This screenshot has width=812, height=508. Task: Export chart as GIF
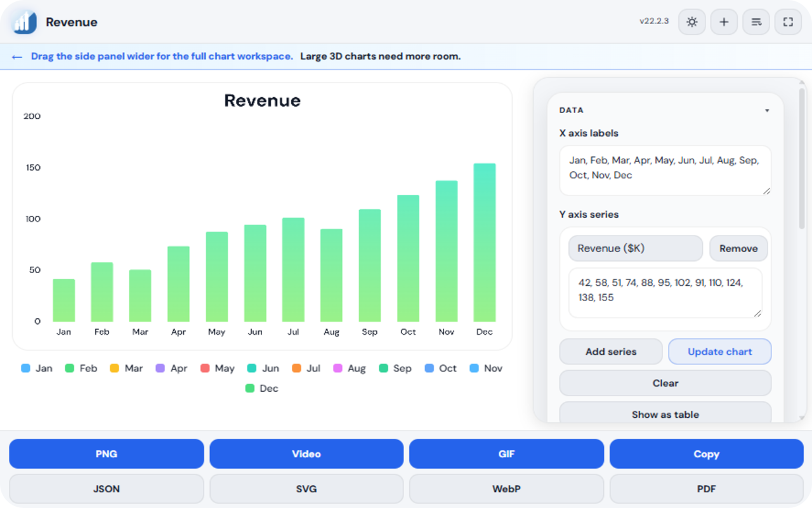pos(506,454)
